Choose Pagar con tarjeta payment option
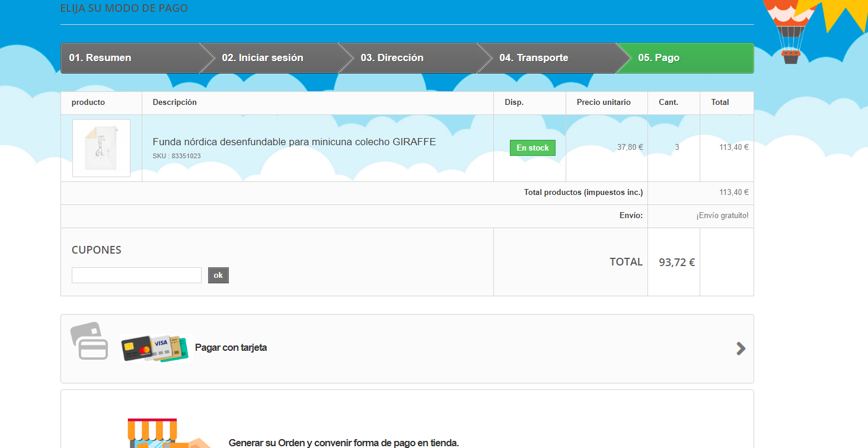868x448 pixels. pyautogui.click(x=407, y=348)
